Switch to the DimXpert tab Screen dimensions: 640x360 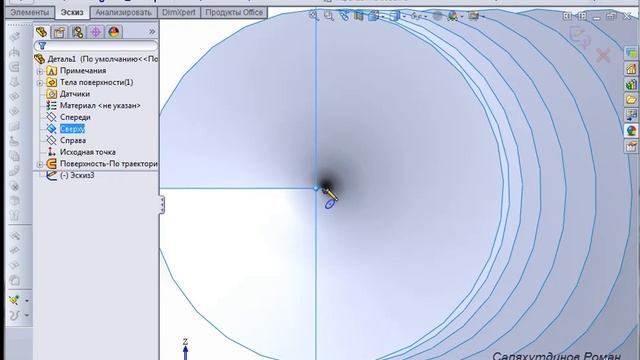tap(179, 13)
